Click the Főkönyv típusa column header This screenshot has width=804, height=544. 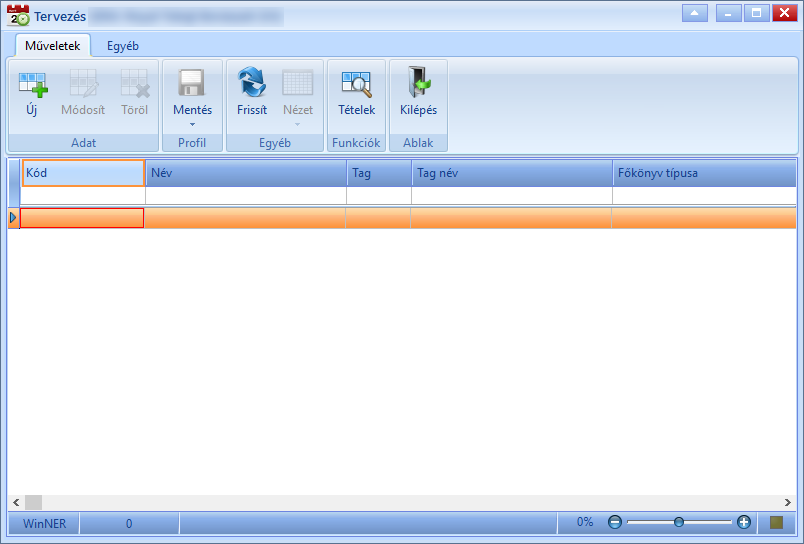pos(704,173)
